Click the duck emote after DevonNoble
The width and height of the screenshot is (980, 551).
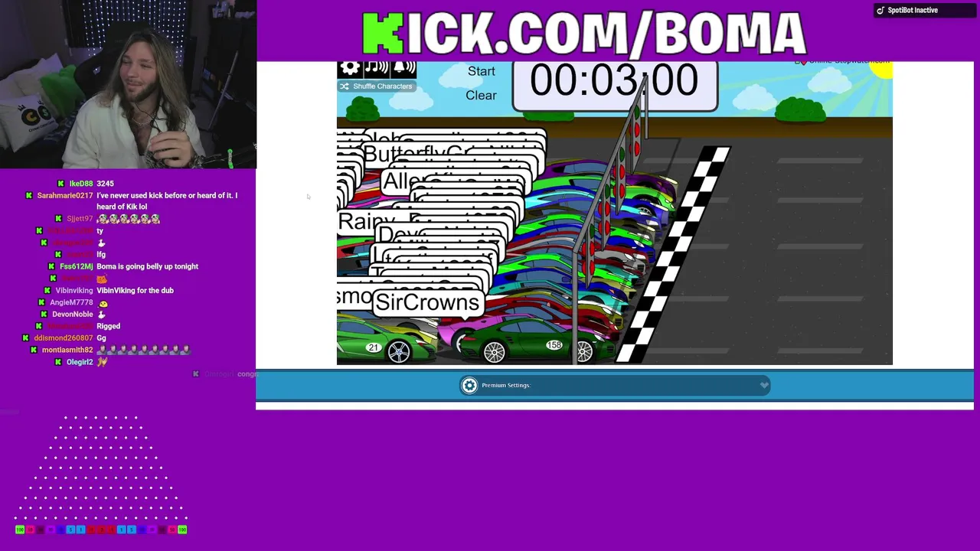(x=101, y=315)
